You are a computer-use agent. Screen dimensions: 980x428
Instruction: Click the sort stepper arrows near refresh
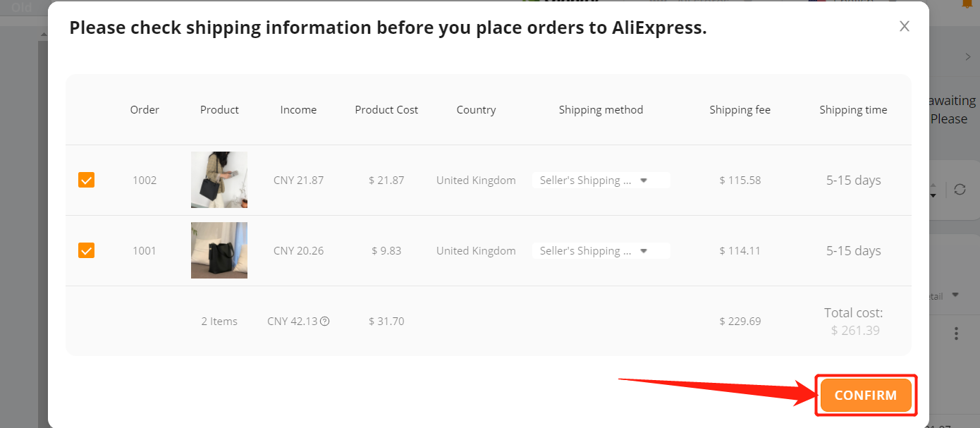pos(933,190)
